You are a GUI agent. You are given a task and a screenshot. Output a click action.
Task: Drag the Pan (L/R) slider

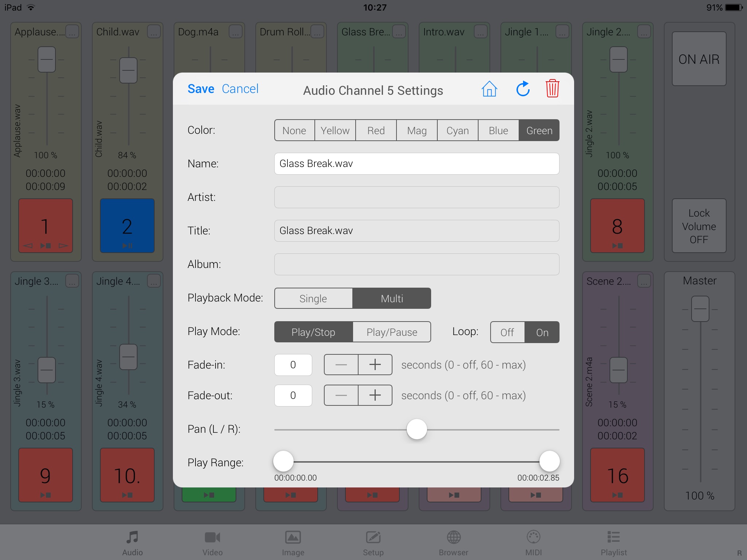point(417,428)
